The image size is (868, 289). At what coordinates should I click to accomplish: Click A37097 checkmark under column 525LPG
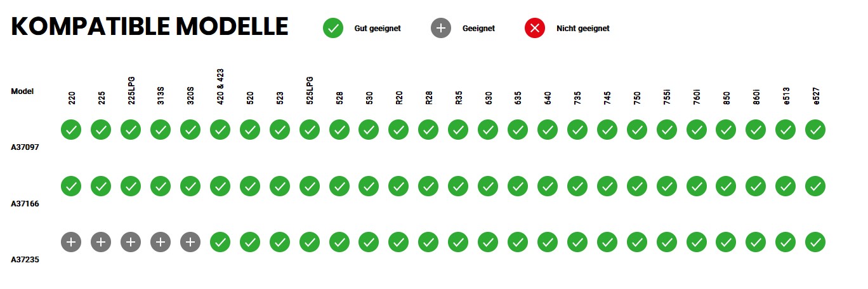pos(310,130)
